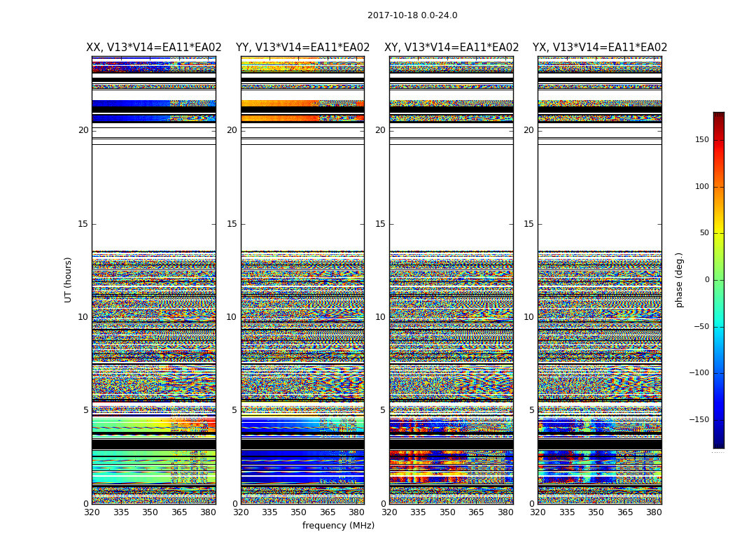Click the UT (hours) axis label
This screenshot has width=735, height=560.
click(x=68, y=280)
